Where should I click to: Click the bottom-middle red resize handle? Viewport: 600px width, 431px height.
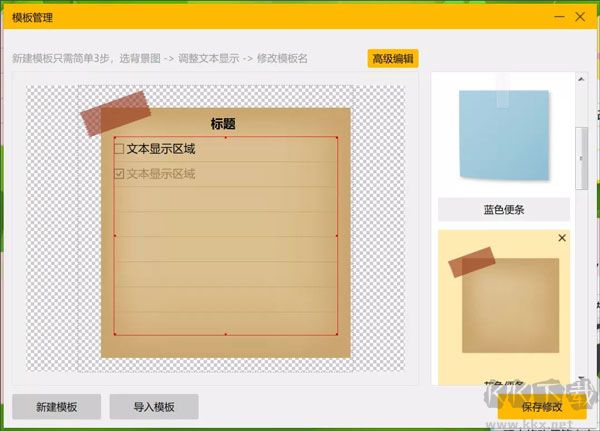[225, 334]
